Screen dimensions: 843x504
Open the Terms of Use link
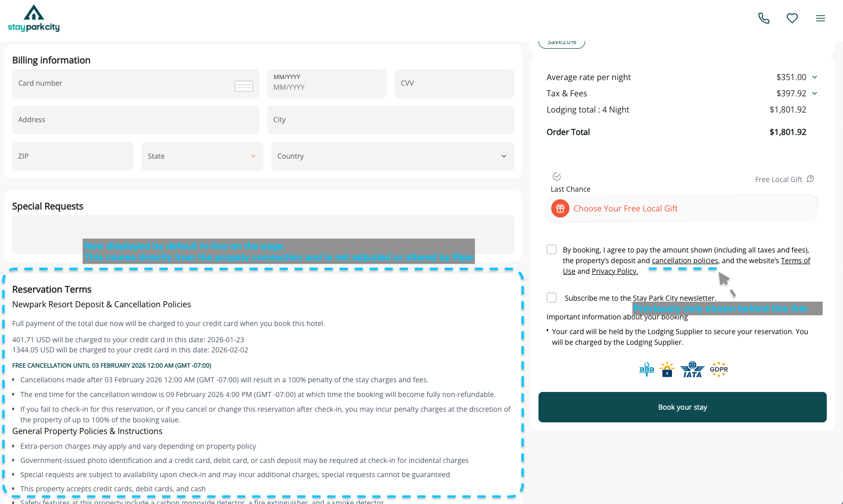click(795, 261)
